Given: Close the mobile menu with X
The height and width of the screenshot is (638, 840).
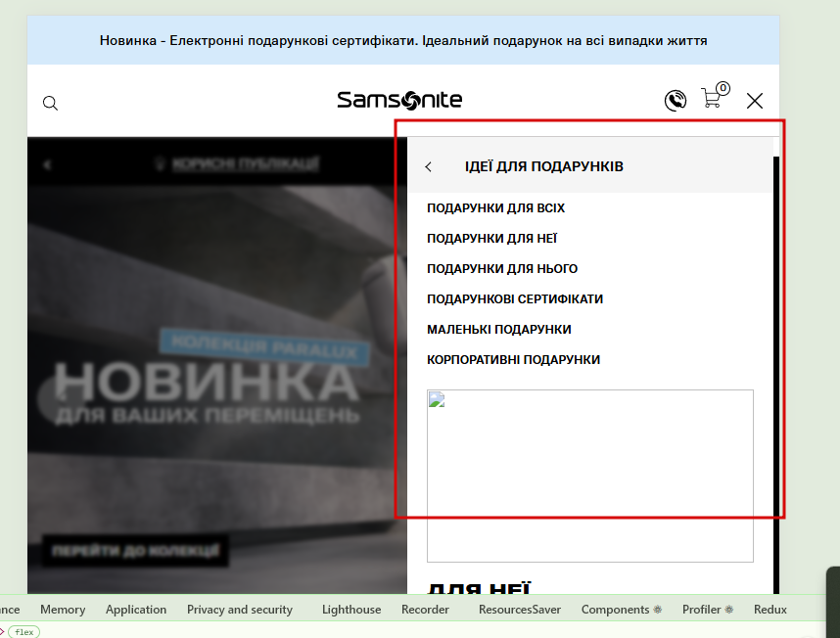Looking at the screenshot, I should coord(755,101).
